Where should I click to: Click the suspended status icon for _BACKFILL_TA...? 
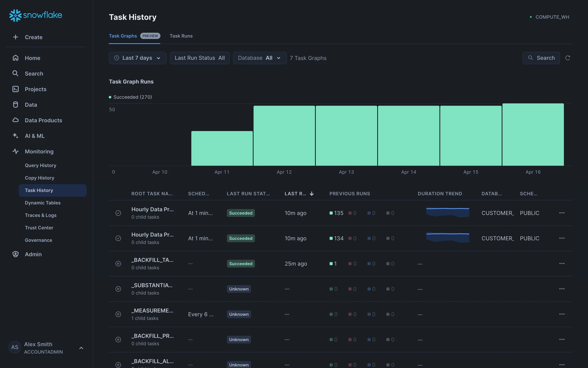point(118,264)
